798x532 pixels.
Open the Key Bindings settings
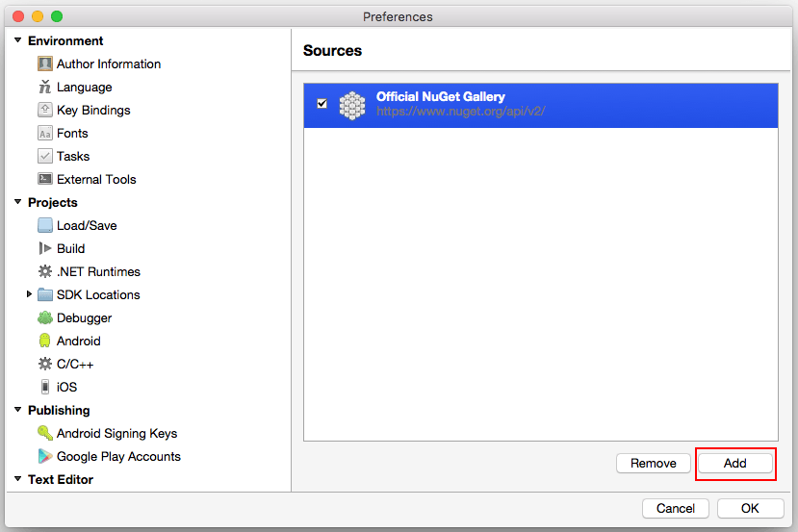click(x=93, y=111)
